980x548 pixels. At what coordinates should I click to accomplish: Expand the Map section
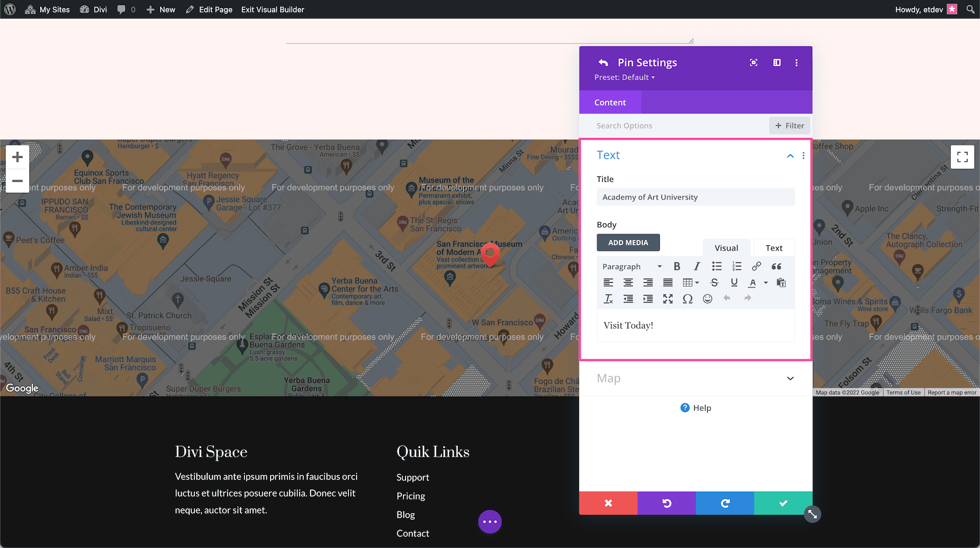[791, 378]
